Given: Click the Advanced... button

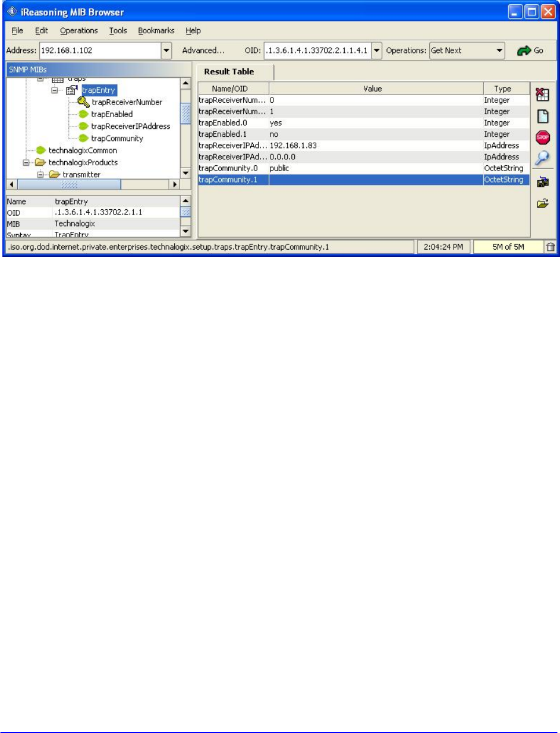Looking at the screenshot, I should point(203,51).
